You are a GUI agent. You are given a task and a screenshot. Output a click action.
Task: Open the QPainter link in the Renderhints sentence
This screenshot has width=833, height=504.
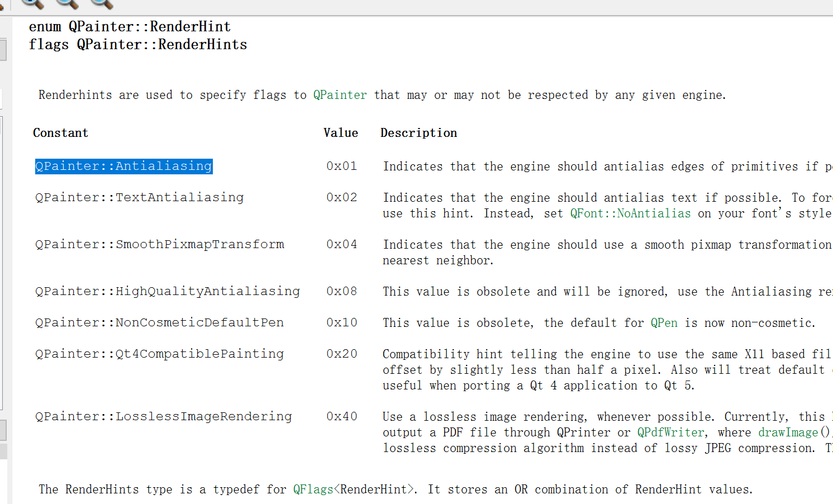[x=340, y=95]
